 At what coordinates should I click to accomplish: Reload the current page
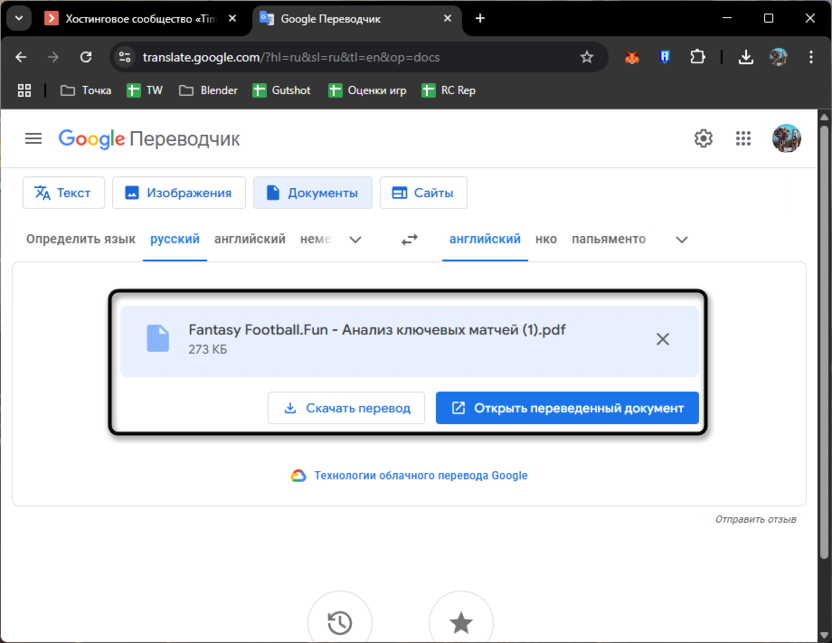pyautogui.click(x=86, y=57)
